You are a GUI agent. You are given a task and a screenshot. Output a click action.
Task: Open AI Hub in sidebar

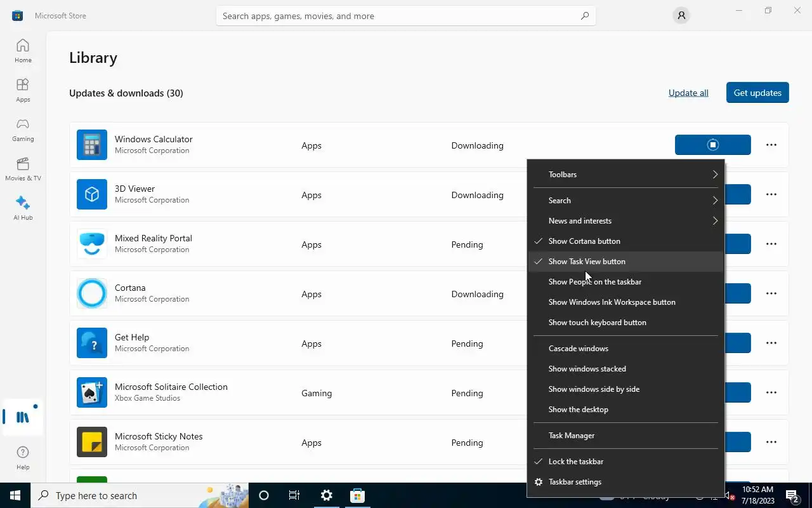23,208
